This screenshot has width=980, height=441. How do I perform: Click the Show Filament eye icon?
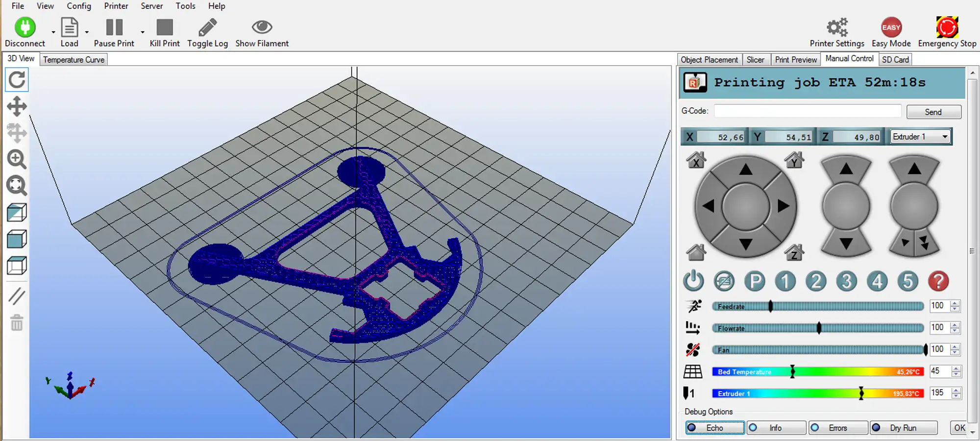pyautogui.click(x=262, y=27)
